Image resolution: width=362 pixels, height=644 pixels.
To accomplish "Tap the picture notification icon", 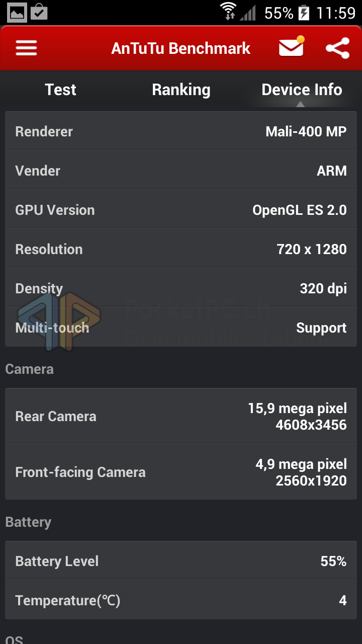I will point(17,12).
